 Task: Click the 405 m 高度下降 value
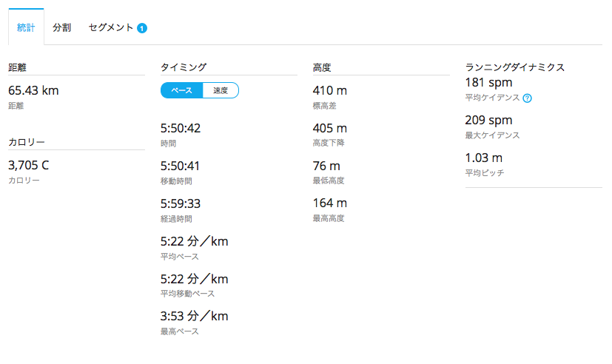click(330, 128)
